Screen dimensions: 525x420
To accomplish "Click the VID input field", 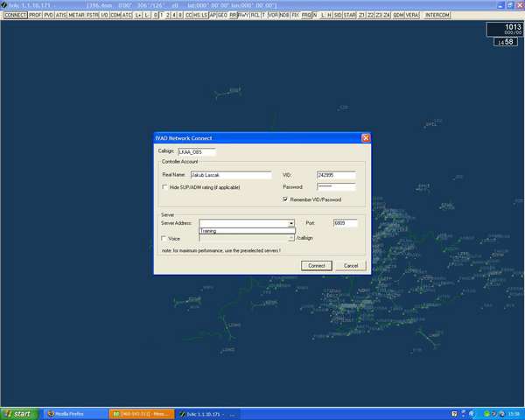I will click(x=336, y=175).
